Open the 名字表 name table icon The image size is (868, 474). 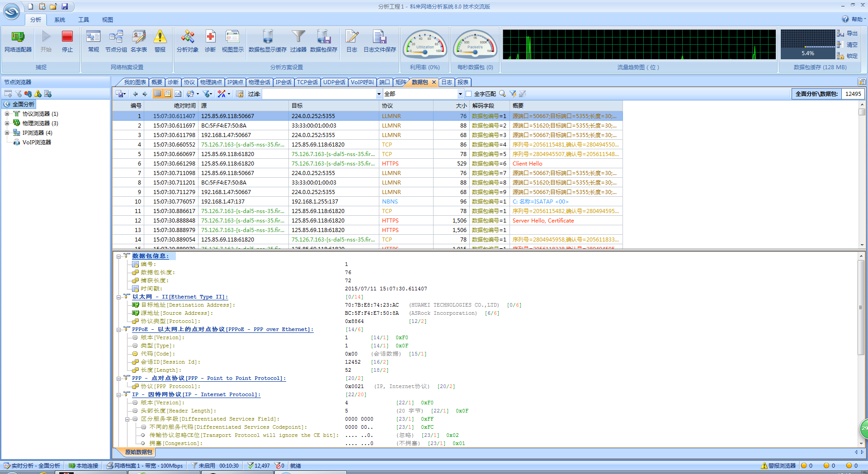[x=139, y=37]
